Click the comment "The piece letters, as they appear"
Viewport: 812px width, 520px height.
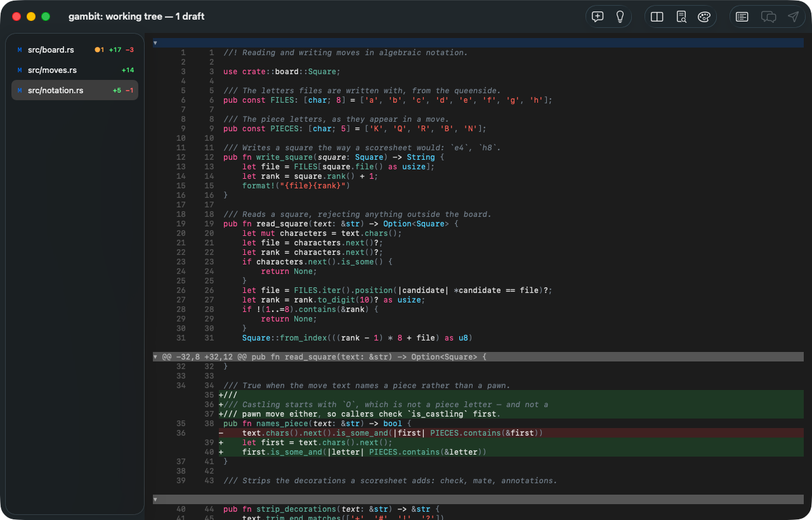(x=336, y=119)
